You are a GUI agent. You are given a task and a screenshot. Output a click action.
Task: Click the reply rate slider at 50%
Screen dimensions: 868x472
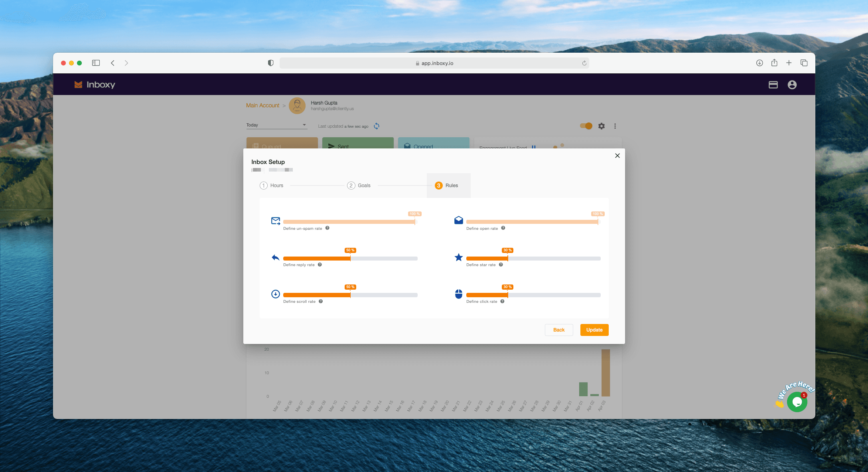[x=350, y=258]
